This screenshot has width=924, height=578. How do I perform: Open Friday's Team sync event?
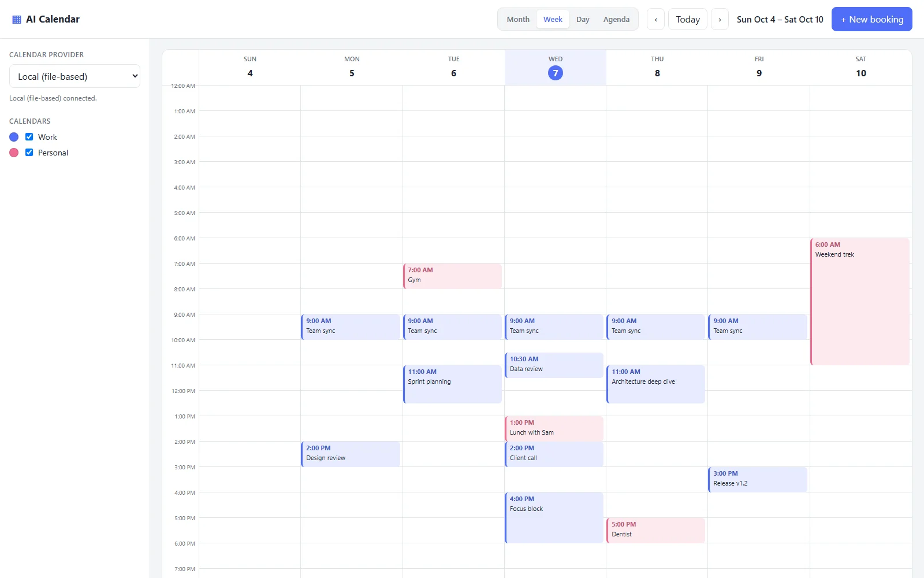tap(758, 327)
